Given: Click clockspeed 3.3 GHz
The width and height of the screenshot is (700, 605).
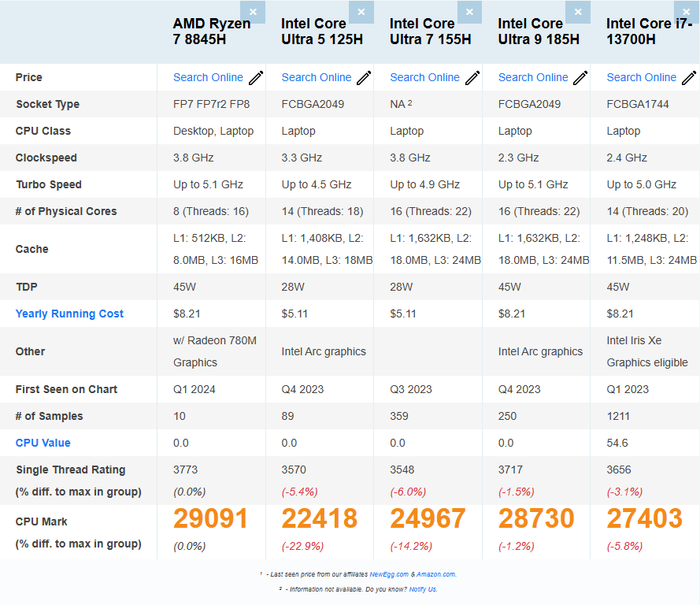Looking at the screenshot, I should pos(302,158).
